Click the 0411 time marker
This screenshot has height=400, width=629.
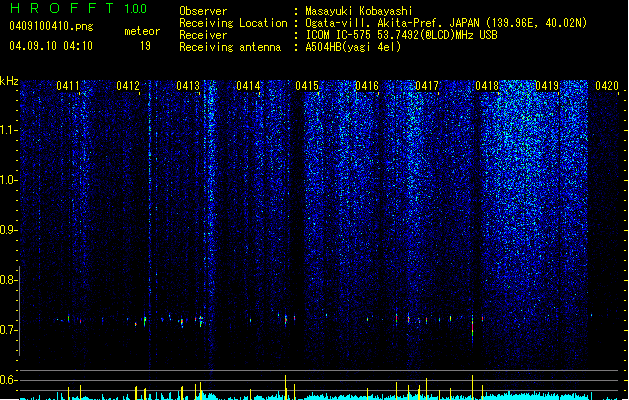click(x=68, y=86)
